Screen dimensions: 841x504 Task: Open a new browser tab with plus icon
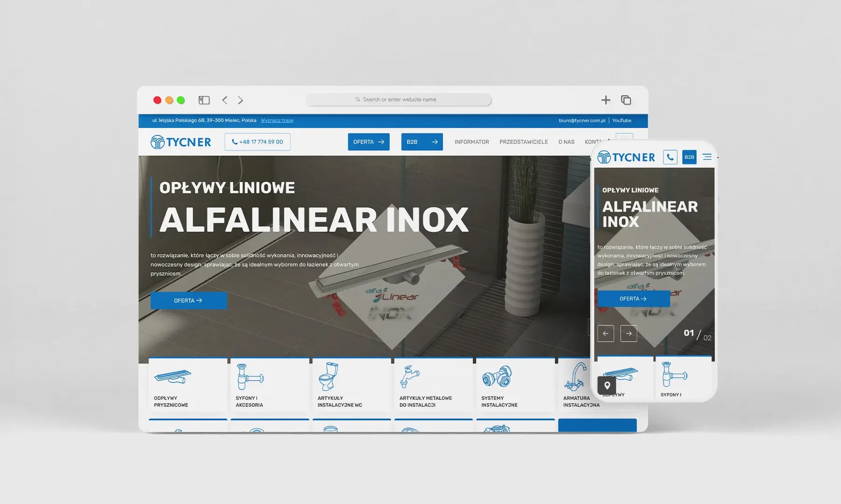(x=606, y=99)
